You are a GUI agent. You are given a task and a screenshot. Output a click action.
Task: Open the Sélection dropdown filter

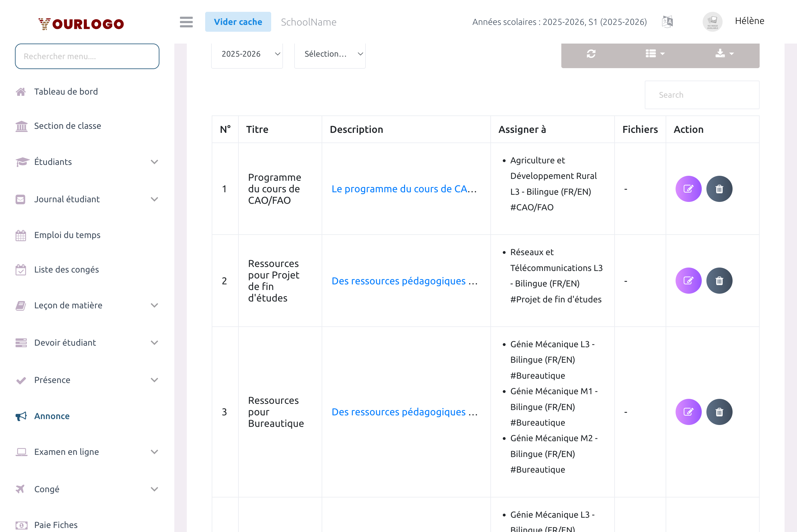tap(330, 54)
